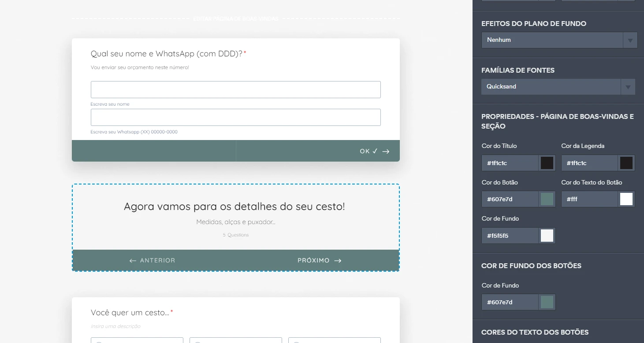Click the "OK" submit button

tap(374, 151)
